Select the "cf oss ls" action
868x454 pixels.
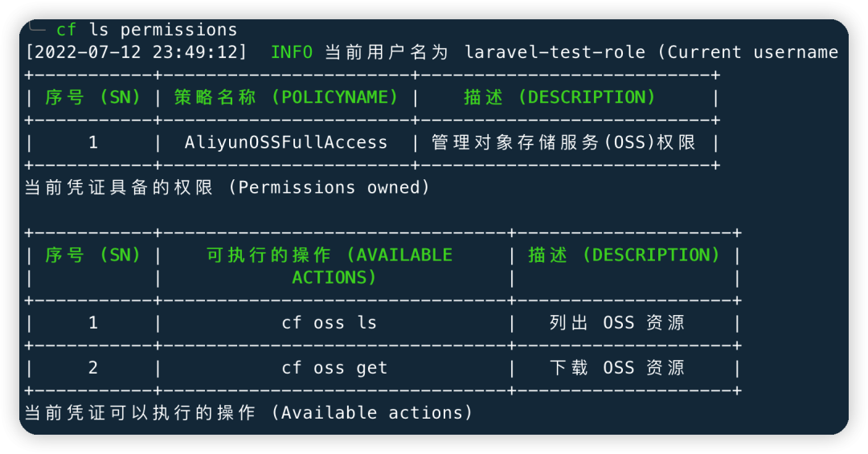[x=330, y=323]
